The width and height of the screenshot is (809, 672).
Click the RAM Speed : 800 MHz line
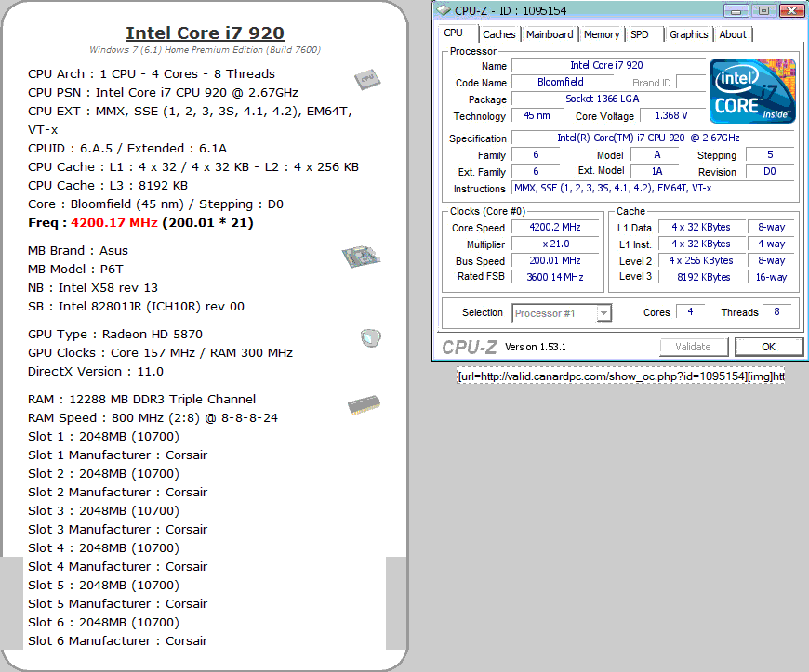coord(153,417)
